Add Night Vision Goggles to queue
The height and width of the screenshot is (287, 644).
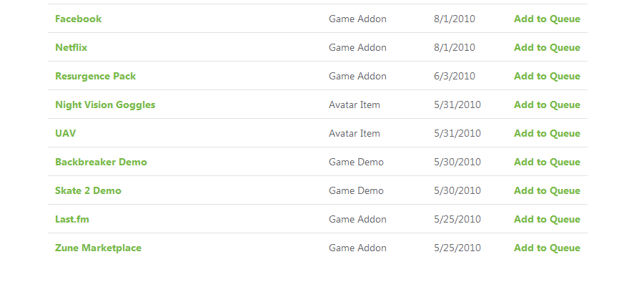(x=547, y=104)
